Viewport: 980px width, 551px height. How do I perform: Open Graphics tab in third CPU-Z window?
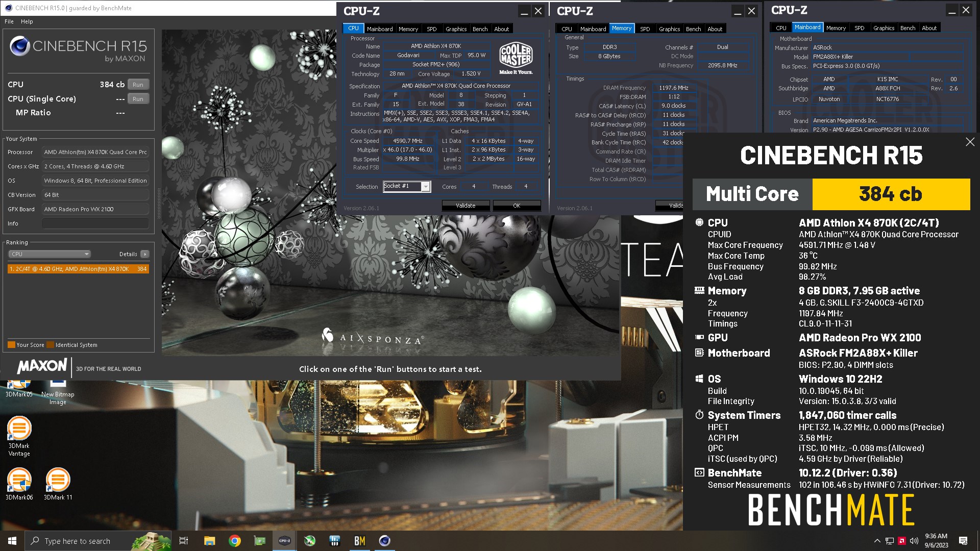(884, 28)
